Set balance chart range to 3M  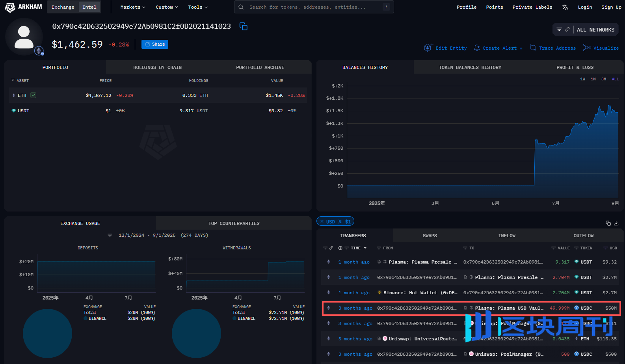(x=604, y=79)
